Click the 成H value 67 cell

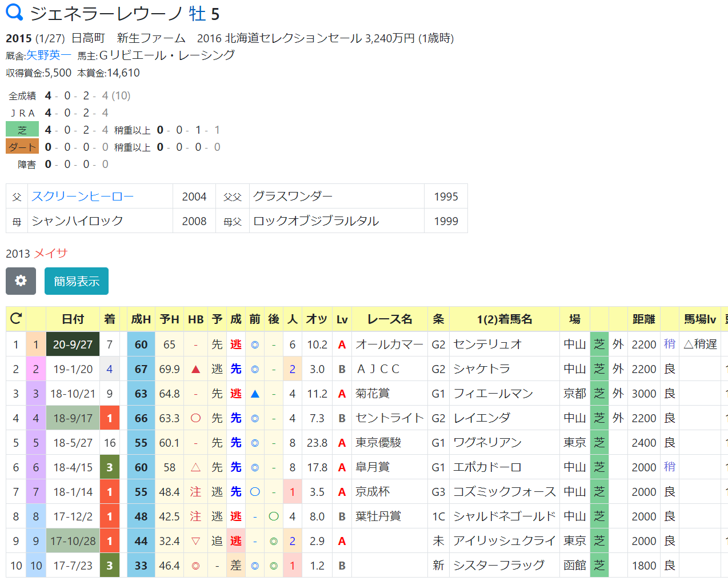tap(141, 368)
